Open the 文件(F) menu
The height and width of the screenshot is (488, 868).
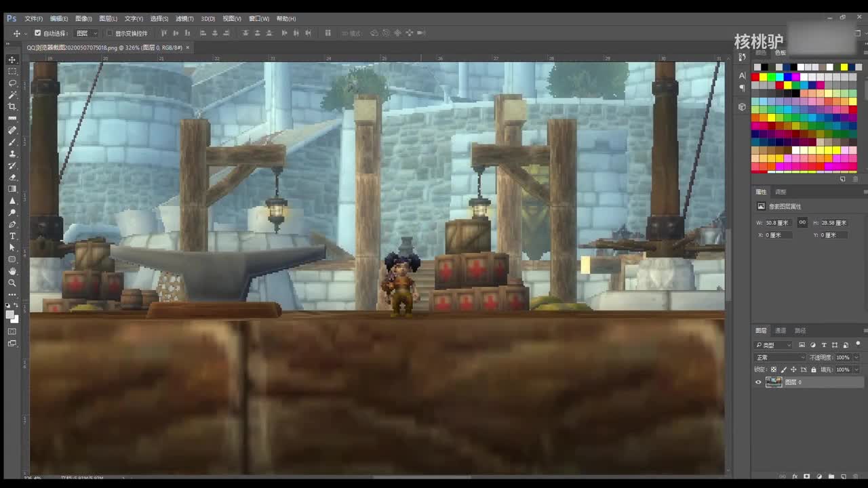(x=34, y=18)
